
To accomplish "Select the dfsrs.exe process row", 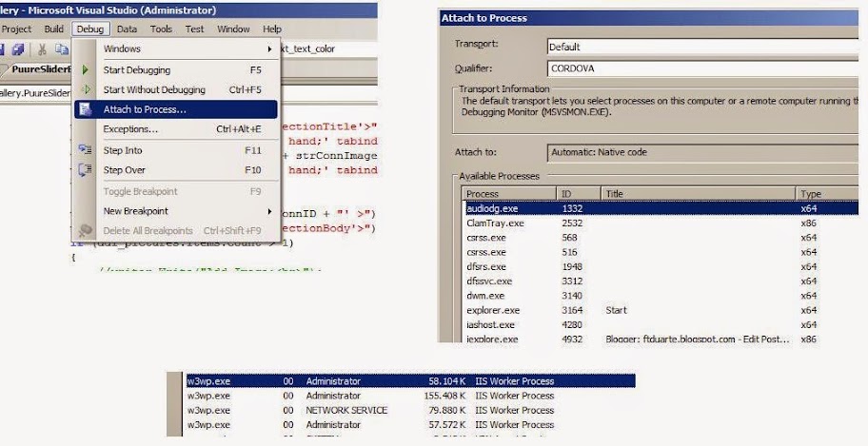I will pos(661,266).
